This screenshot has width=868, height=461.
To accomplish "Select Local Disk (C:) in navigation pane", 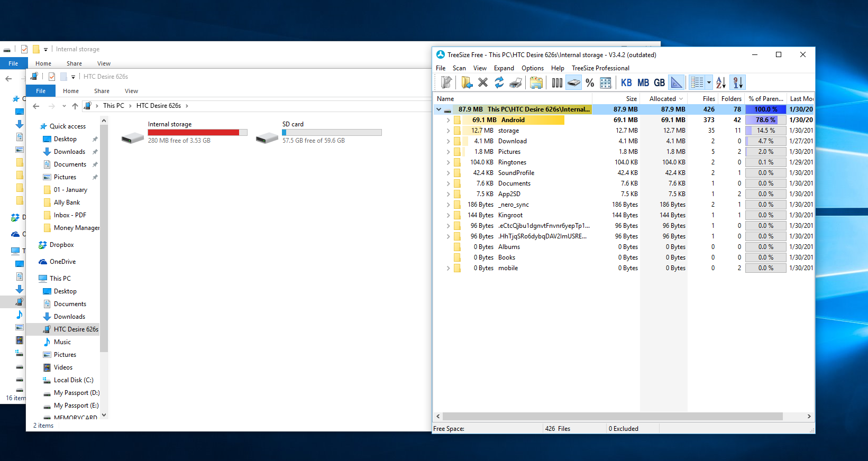I will pos(73,380).
